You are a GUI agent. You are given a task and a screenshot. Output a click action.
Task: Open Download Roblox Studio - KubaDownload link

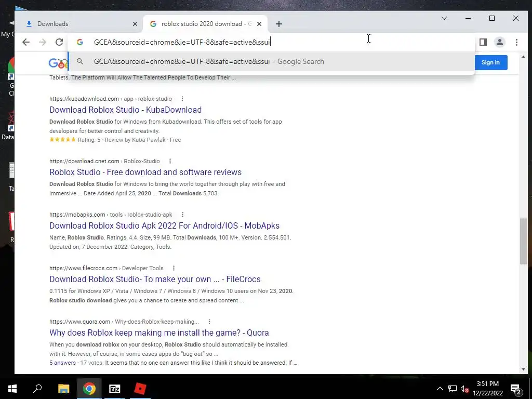[x=126, y=110]
